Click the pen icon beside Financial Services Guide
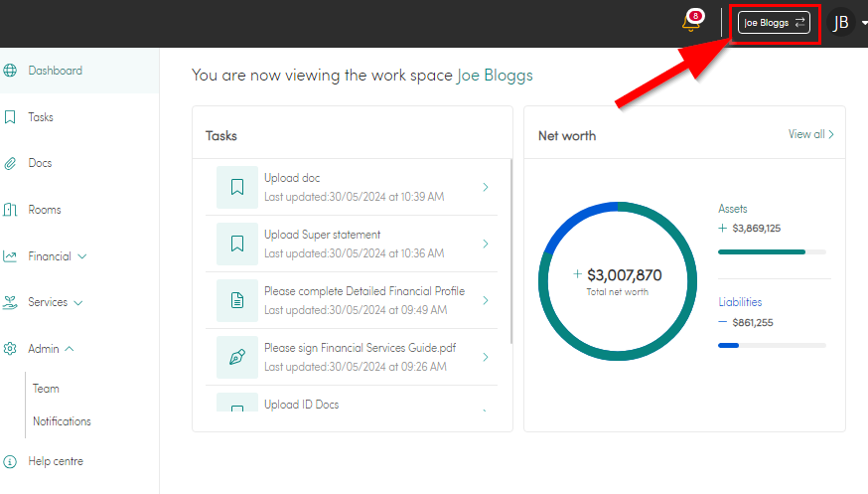This screenshot has height=494, width=868. pos(237,357)
